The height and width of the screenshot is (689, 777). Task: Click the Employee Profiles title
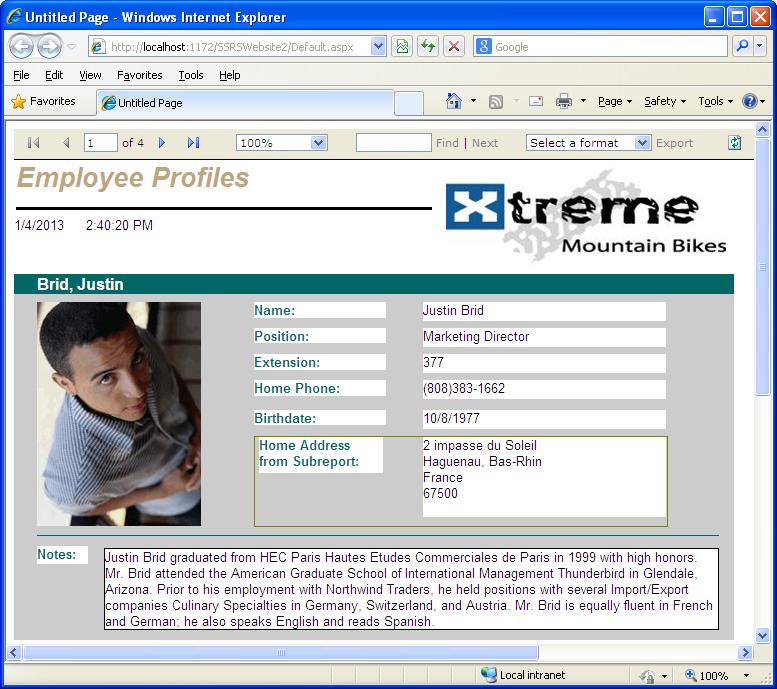click(x=133, y=178)
